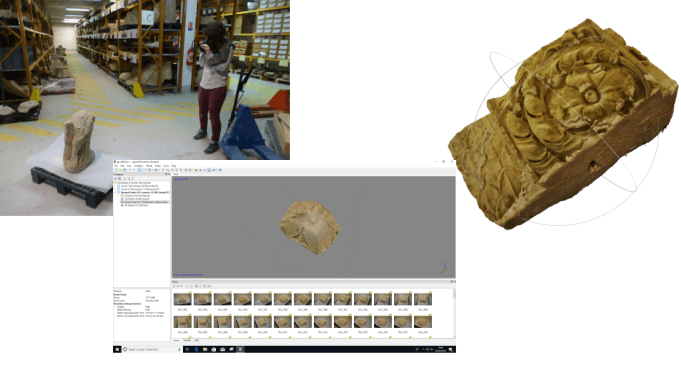The image size is (681, 370).
Task: Select the Dense Cloud tree item
Action: [x=144, y=202]
